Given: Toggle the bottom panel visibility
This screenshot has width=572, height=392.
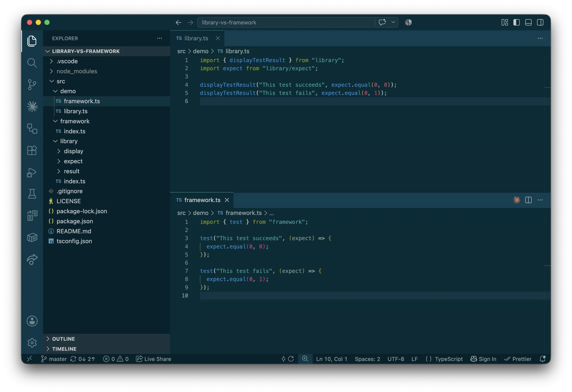Looking at the screenshot, I should [529, 22].
